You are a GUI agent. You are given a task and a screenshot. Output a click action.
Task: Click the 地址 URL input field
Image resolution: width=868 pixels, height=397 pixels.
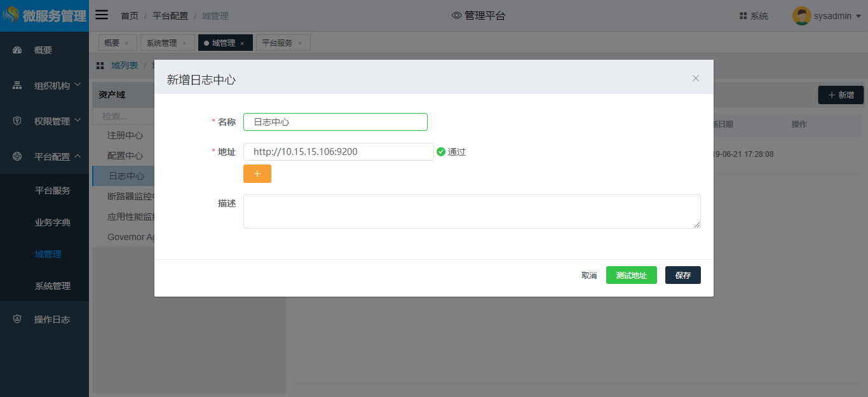[x=338, y=152]
